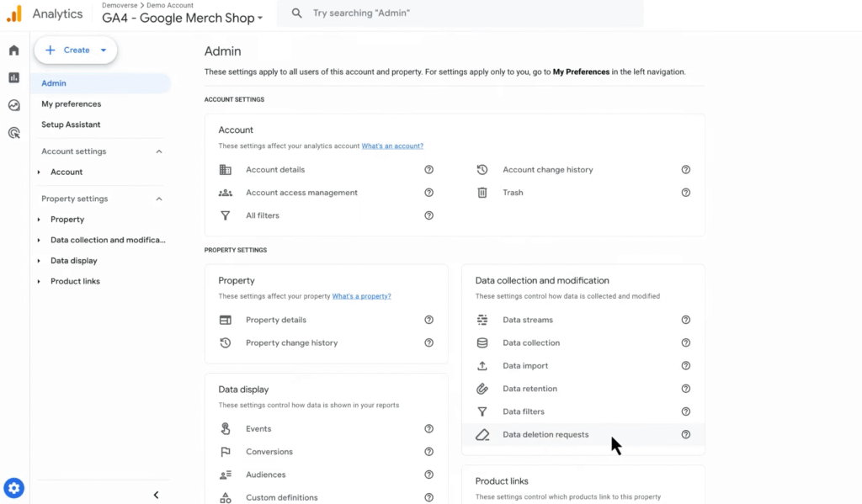Open the Home icon in left rail
The height and width of the screenshot is (504, 862).
(x=13, y=50)
